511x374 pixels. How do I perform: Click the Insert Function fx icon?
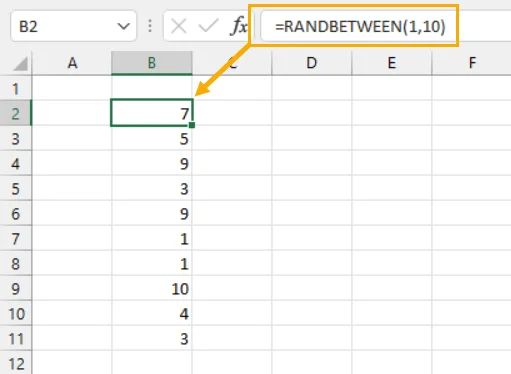pyautogui.click(x=239, y=26)
